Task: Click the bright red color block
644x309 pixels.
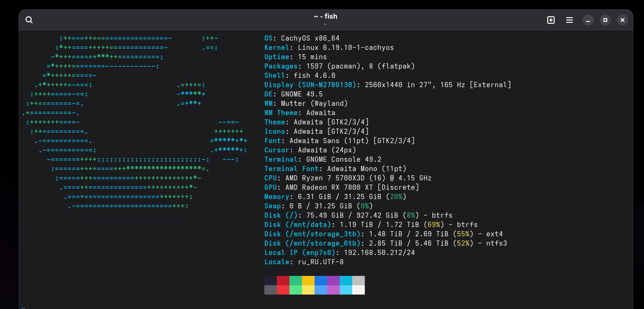Action: coord(283,290)
